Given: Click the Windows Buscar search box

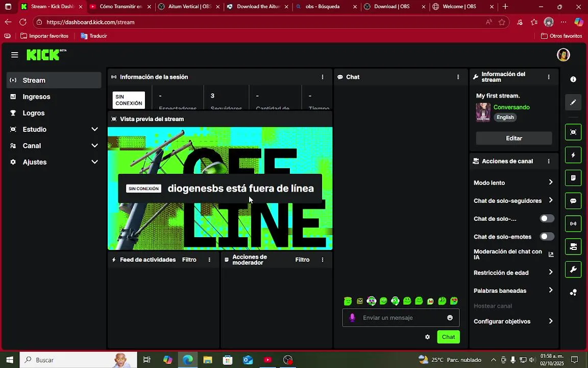Looking at the screenshot, I should point(78,360).
